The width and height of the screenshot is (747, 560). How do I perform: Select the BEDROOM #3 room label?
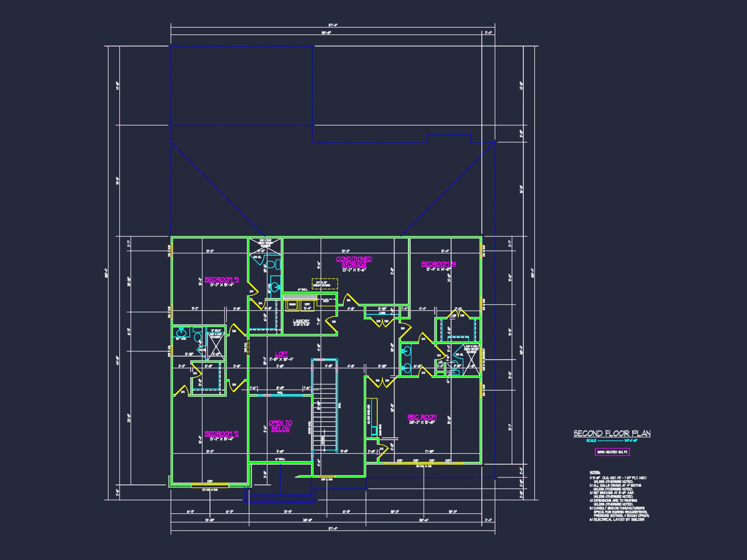point(222,279)
